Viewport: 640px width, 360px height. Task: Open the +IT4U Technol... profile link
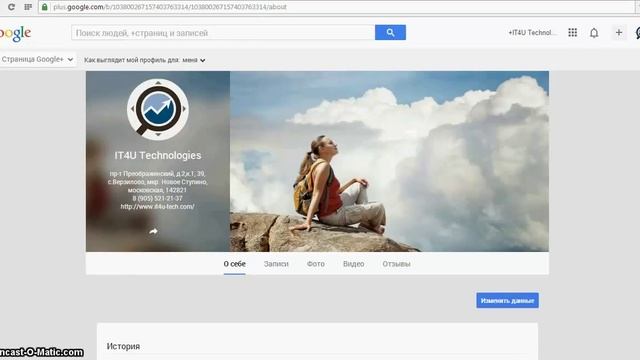tap(531, 33)
